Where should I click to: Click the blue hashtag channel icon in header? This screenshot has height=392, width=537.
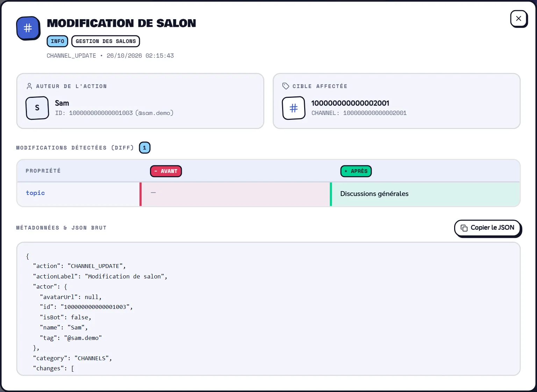pos(28,28)
